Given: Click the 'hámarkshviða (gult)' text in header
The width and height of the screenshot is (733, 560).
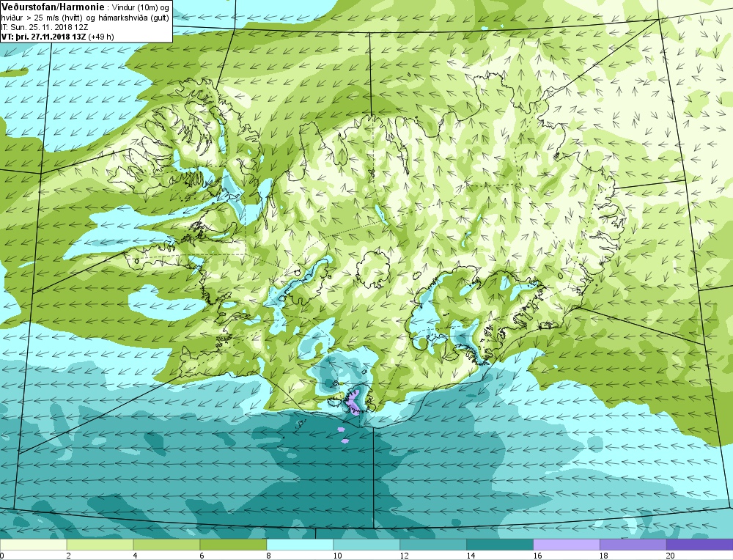Looking at the screenshot, I should [x=135, y=18].
